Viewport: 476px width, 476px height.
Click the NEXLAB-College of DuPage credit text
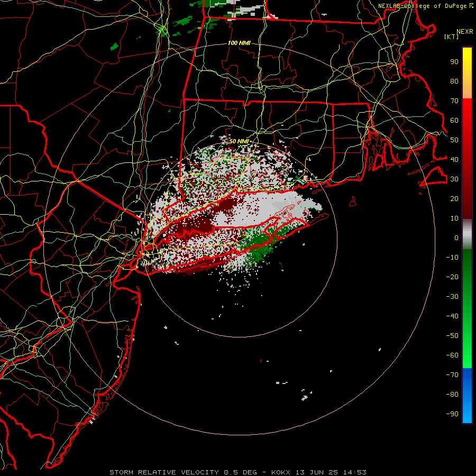(423, 6)
